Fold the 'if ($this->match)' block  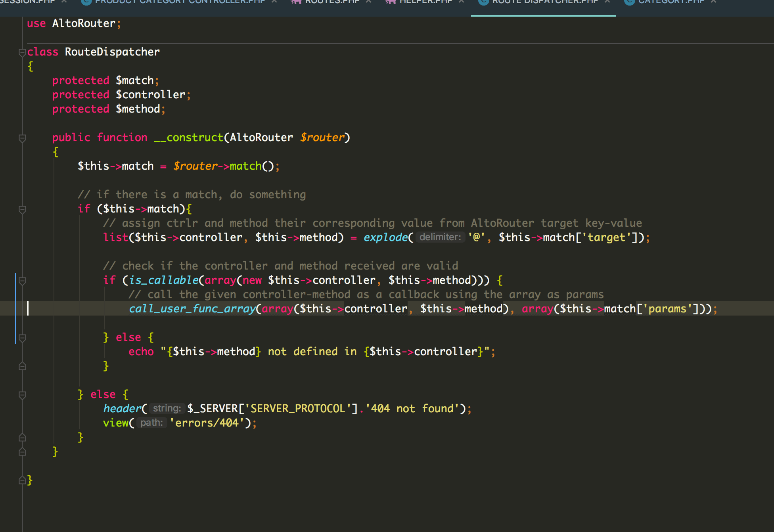tap(23, 209)
